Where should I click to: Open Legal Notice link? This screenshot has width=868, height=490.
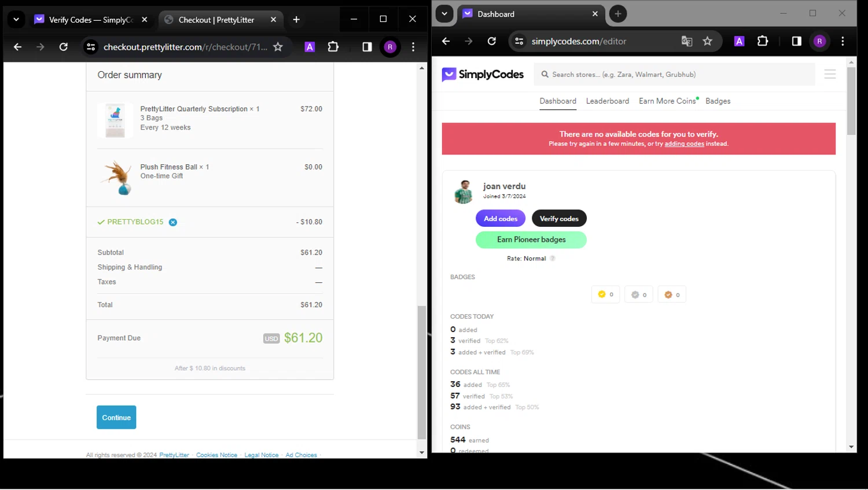coord(262,455)
